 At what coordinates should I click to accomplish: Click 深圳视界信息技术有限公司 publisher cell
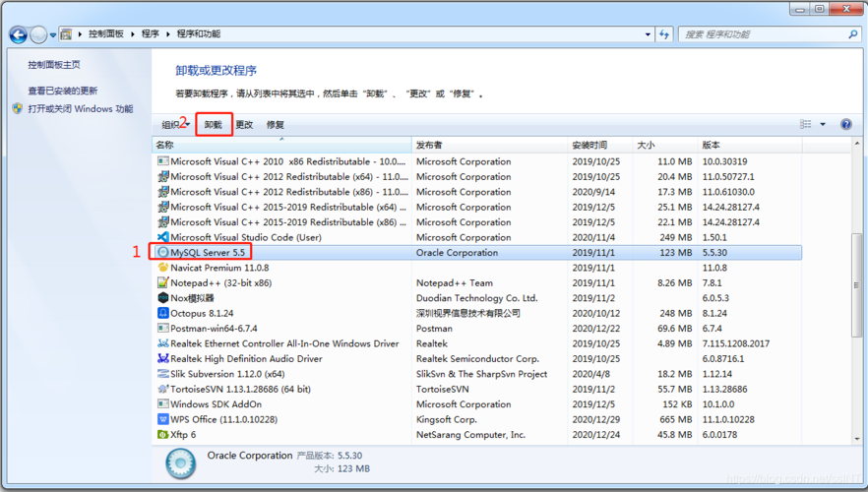pos(467,313)
